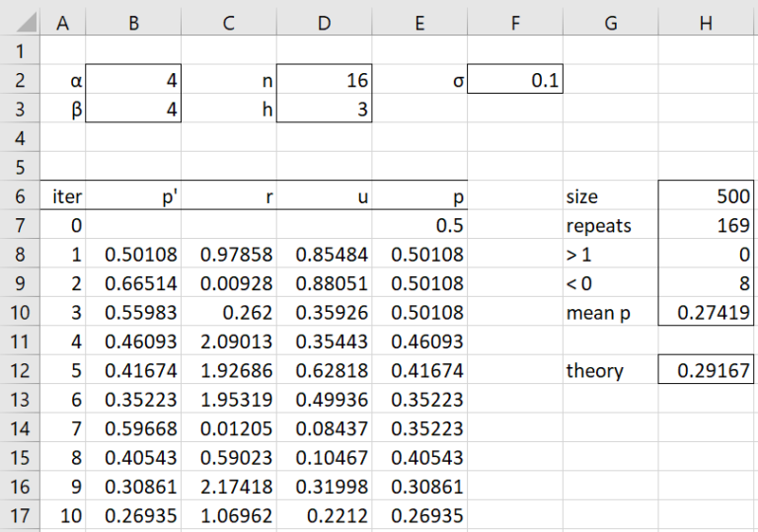Click cell with r value 0.262
Image resolution: width=758 pixels, height=532 pixels.
click(x=229, y=312)
